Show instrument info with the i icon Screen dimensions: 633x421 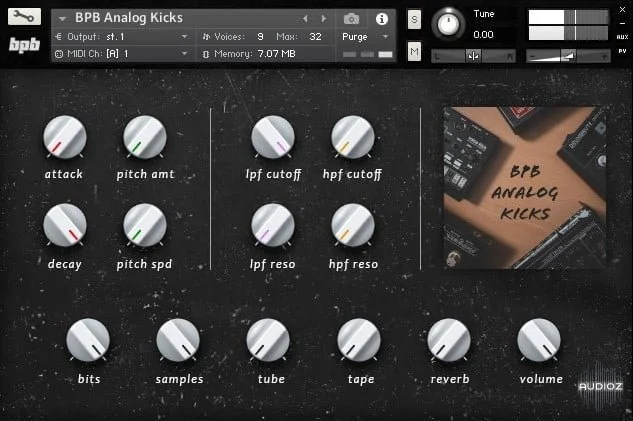click(381, 19)
